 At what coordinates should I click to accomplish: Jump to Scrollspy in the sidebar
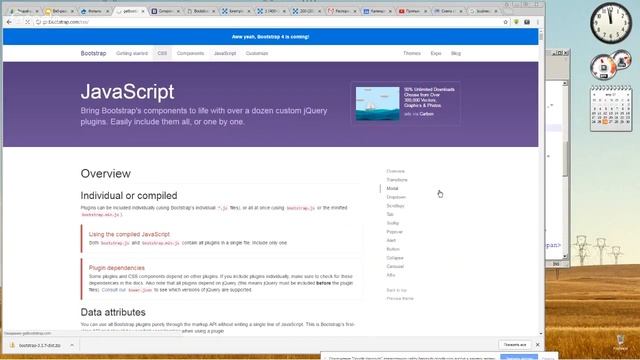pos(395,206)
